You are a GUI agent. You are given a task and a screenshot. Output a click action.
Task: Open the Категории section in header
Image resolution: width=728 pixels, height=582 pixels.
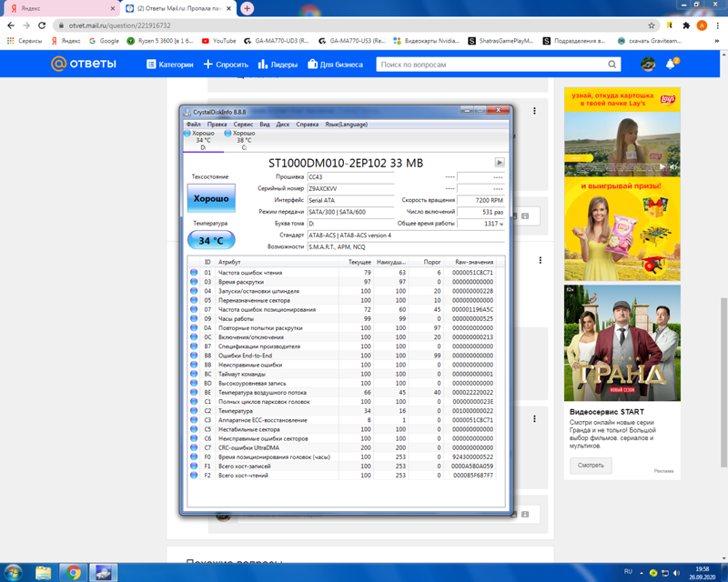click(169, 65)
